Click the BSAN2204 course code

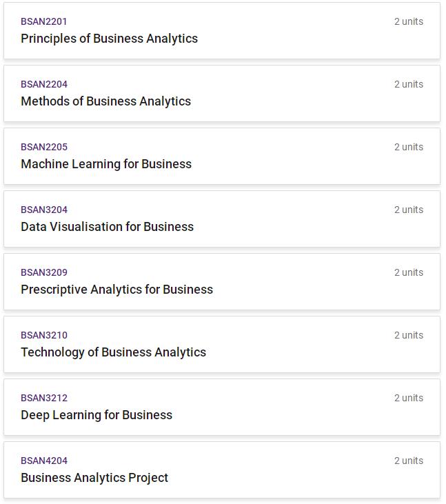tap(44, 84)
